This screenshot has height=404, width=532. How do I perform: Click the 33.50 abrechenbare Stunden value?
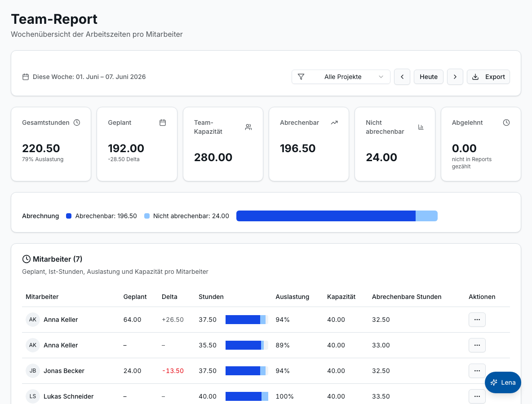tap(381, 396)
